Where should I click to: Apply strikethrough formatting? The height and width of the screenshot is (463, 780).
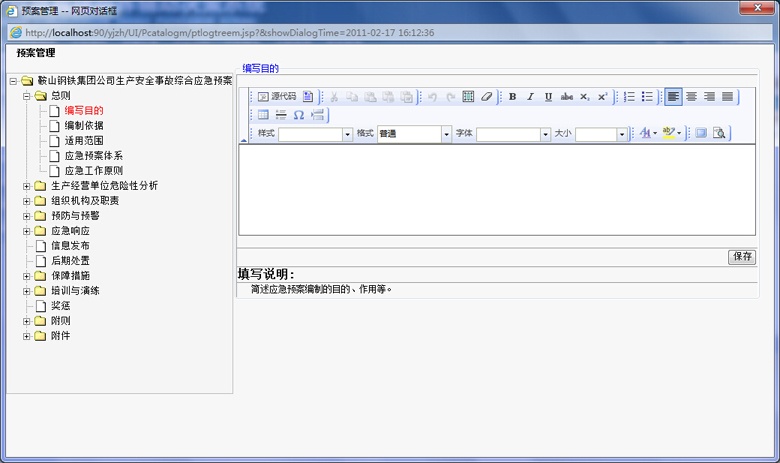click(x=567, y=97)
